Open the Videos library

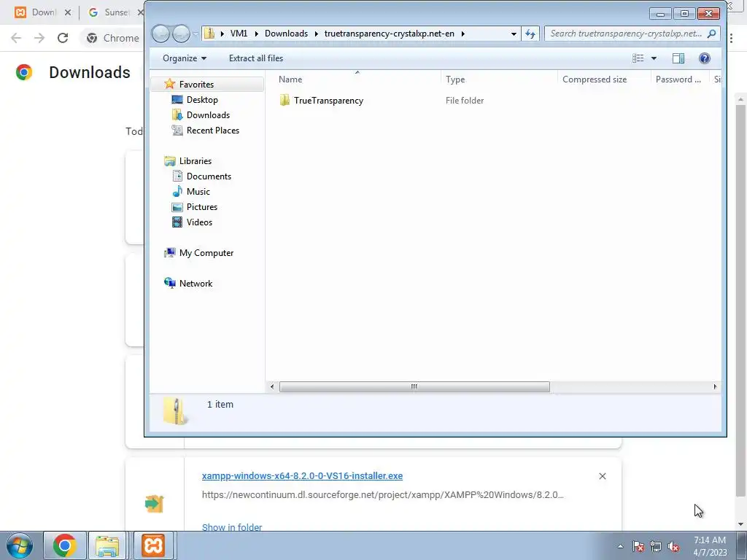click(x=199, y=222)
